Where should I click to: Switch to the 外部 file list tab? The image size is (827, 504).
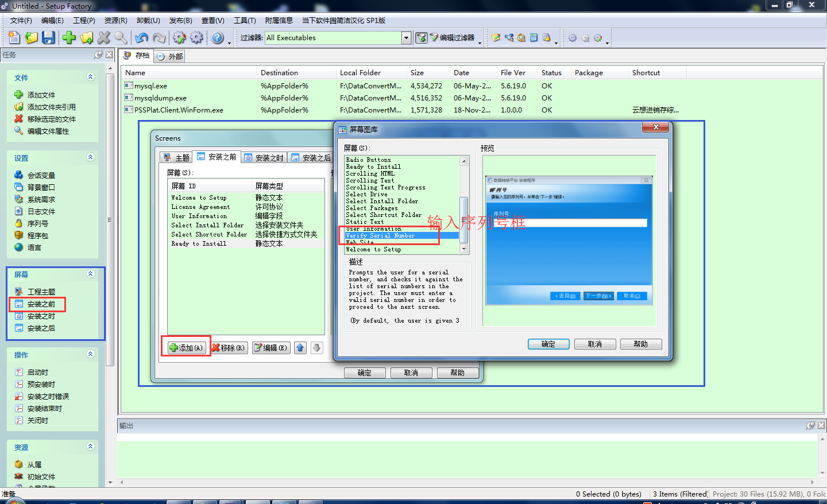(169, 56)
